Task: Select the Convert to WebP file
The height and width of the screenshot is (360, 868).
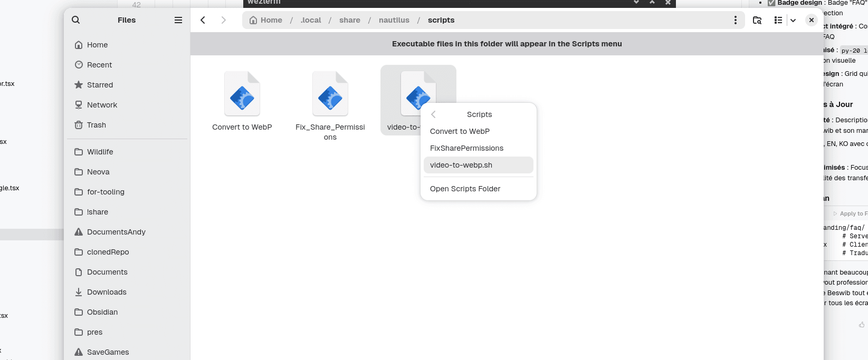Action: click(x=242, y=101)
